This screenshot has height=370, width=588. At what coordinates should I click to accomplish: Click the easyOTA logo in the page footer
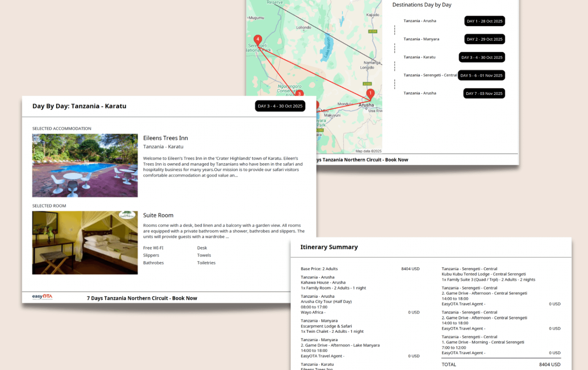pyautogui.click(x=42, y=297)
